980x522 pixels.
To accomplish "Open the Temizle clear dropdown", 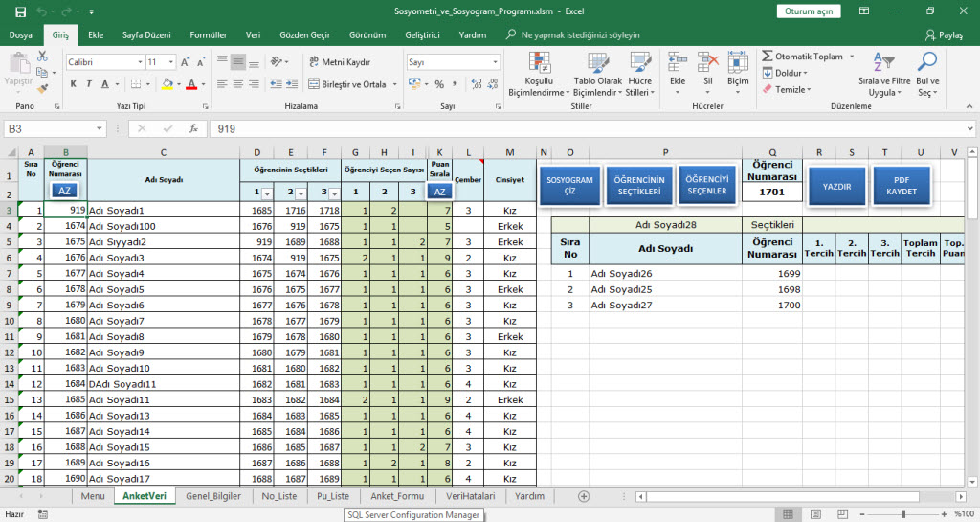I will [x=787, y=89].
